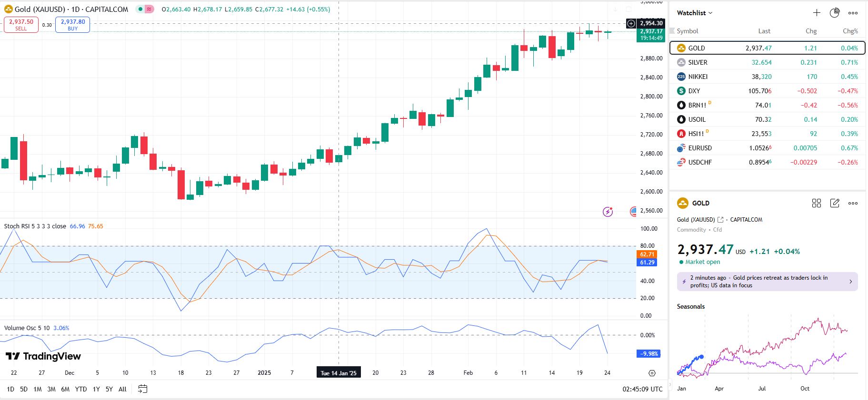Toggle the pink approximation data indicator
This screenshot has width=868, height=400.
pos(149,9)
